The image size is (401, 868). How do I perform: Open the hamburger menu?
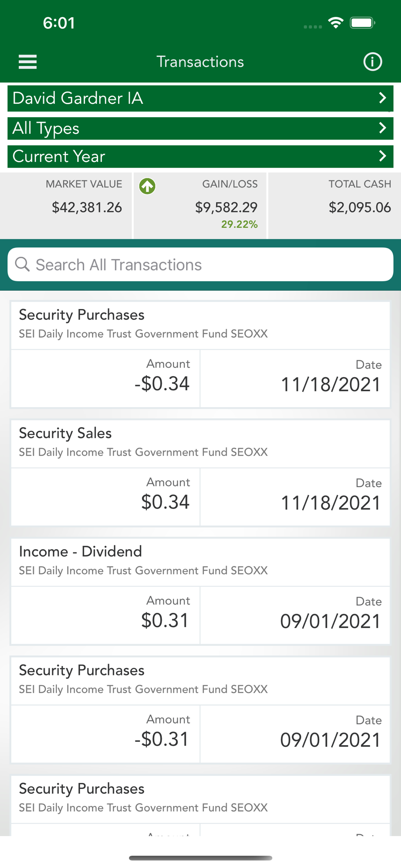pyautogui.click(x=27, y=62)
